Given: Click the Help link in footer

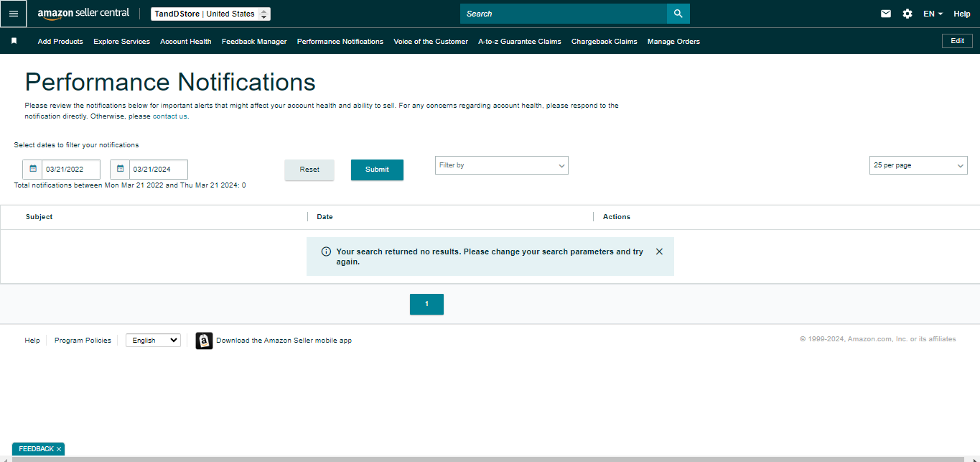Looking at the screenshot, I should (32, 341).
